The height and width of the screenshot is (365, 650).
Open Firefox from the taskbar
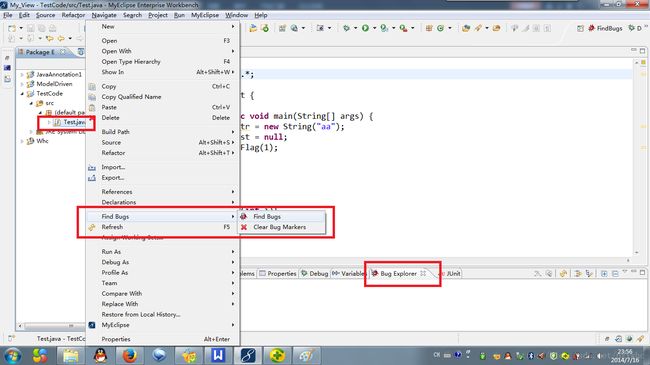coord(129,355)
